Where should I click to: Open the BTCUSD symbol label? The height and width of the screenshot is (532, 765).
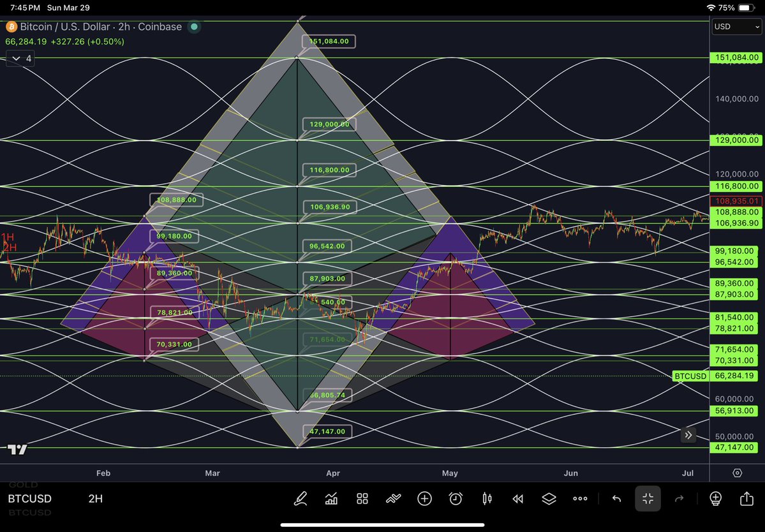point(29,498)
